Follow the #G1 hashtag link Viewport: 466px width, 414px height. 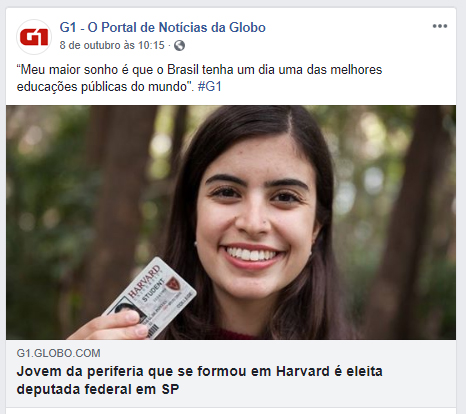pyautogui.click(x=209, y=87)
